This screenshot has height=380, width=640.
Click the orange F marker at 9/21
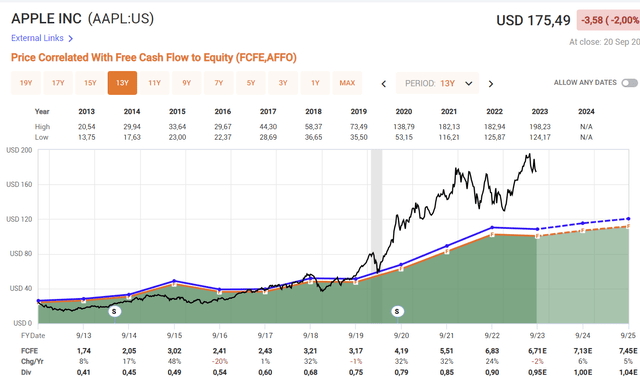tap(447, 252)
